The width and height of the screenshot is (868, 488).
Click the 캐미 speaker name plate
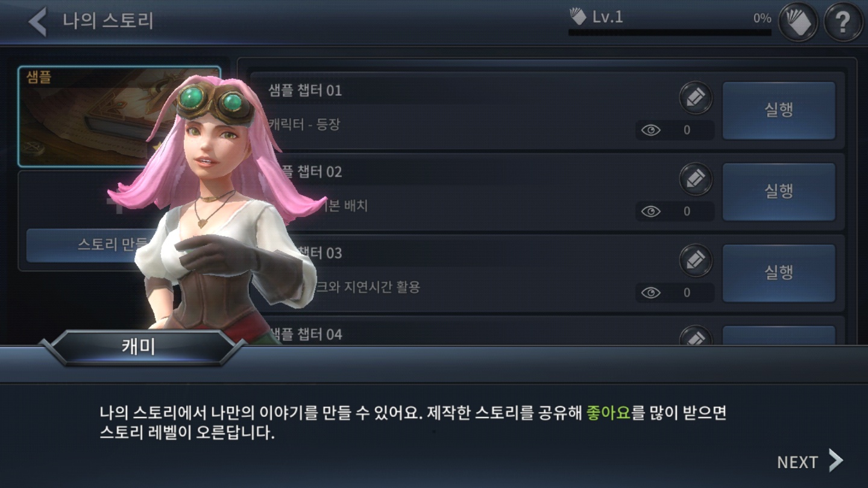140,348
